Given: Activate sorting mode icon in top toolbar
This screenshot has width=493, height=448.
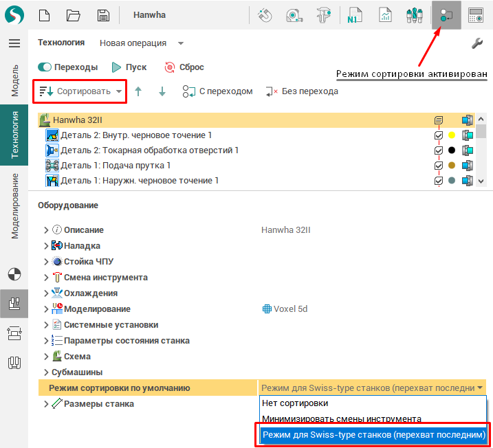Looking at the screenshot, I should click(446, 15).
